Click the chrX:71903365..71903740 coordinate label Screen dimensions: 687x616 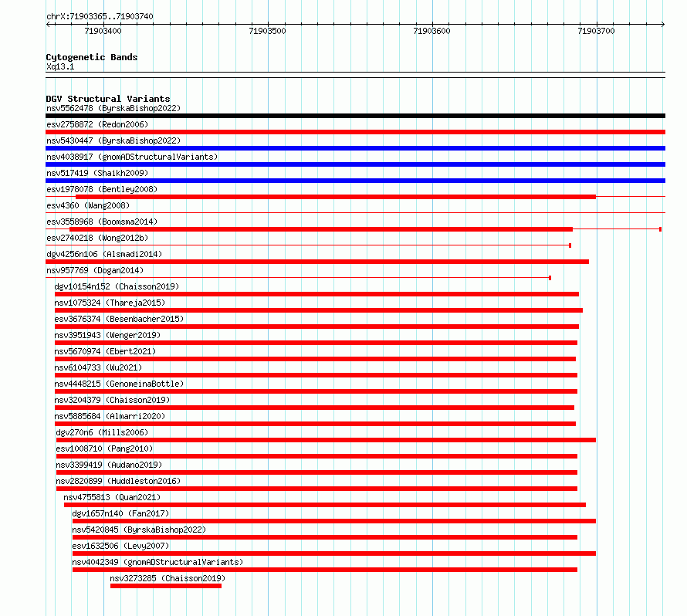100,16
